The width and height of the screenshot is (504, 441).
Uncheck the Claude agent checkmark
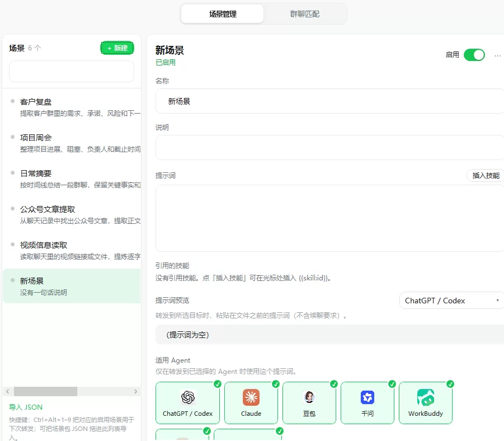click(276, 384)
